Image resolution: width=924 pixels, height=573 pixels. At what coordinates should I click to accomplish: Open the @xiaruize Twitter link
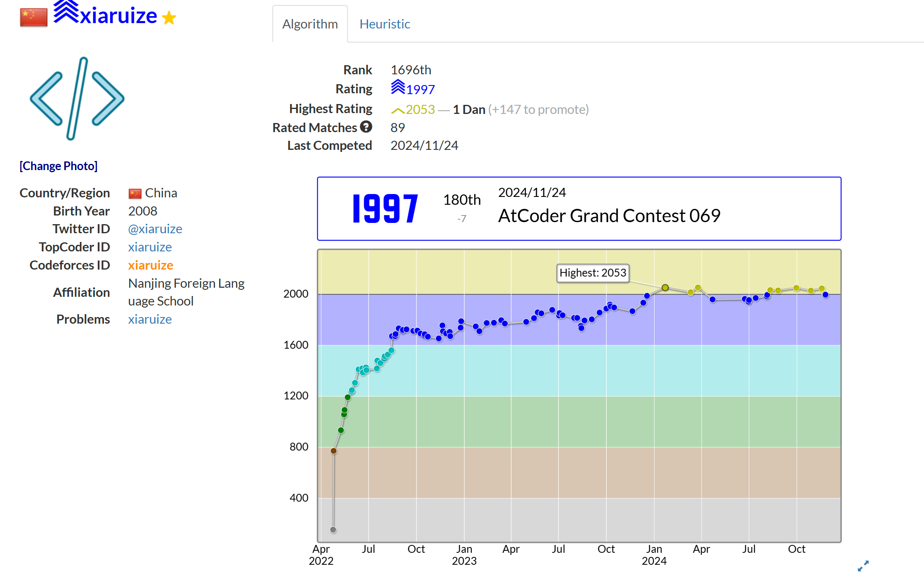[x=155, y=229]
